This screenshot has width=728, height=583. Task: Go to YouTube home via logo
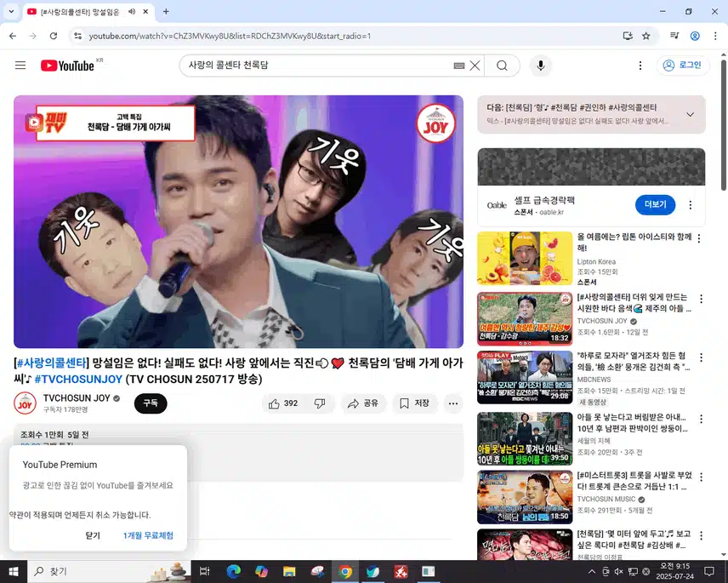[x=67, y=66]
